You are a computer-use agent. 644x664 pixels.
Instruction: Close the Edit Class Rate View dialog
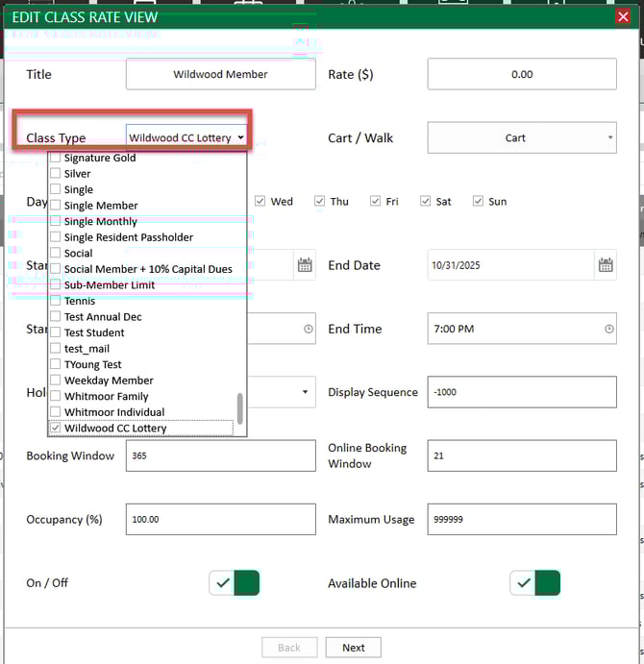tap(623, 16)
